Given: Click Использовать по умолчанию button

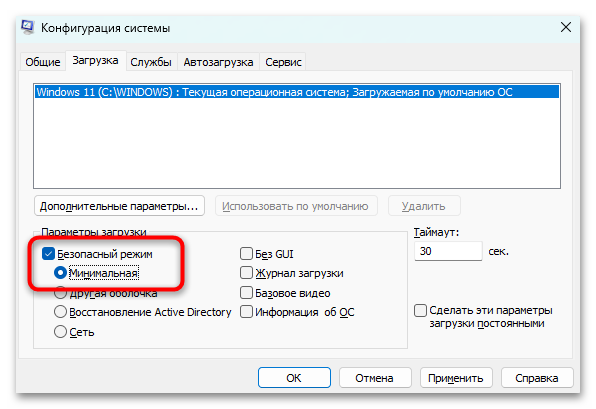Looking at the screenshot, I should pyautogui.click(x=296, y=206).
